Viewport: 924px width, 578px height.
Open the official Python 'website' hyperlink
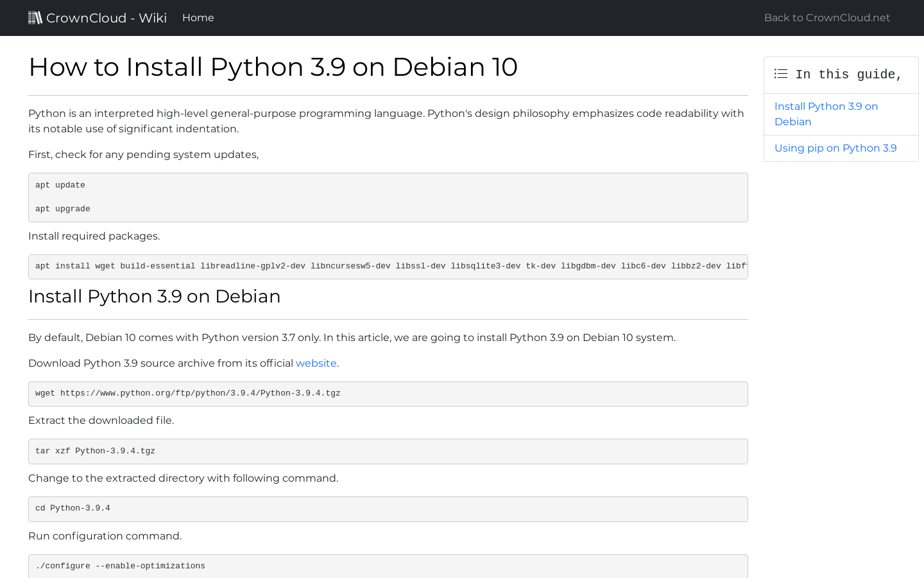316,363
